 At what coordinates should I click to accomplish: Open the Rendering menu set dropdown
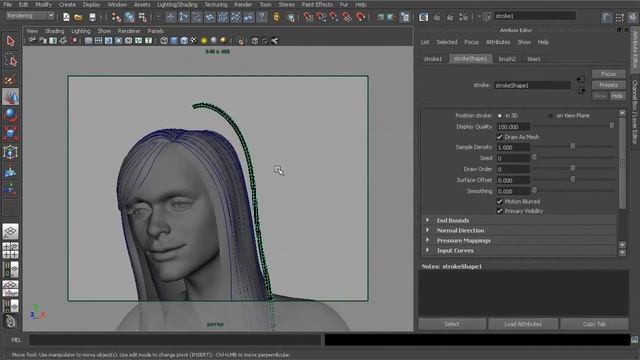[x=30, y=16]
